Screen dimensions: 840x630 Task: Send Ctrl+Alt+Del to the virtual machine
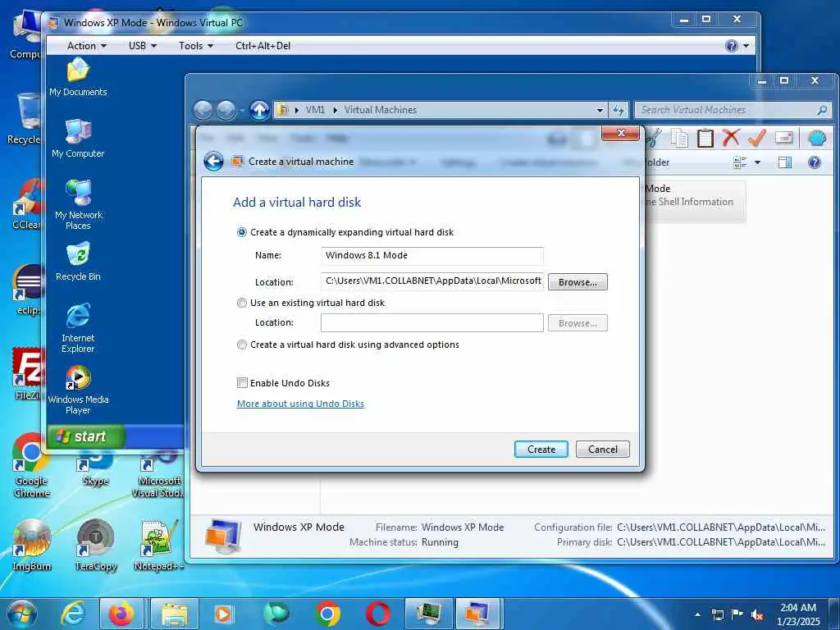point(263,46)
